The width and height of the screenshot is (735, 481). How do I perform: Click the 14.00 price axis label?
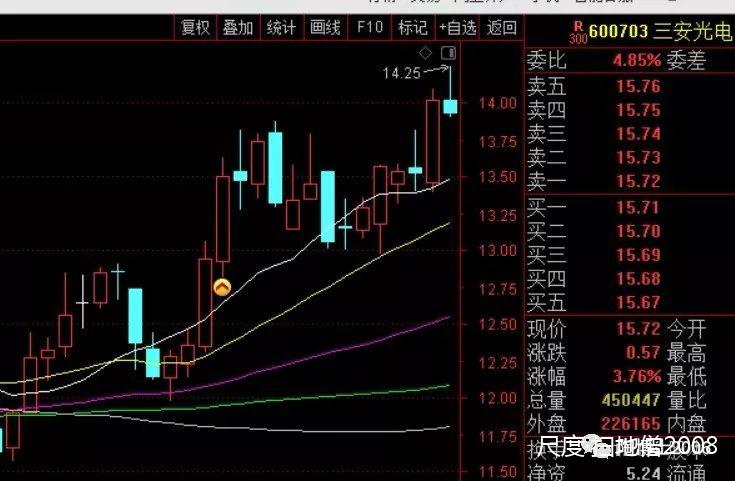(497, 103)
